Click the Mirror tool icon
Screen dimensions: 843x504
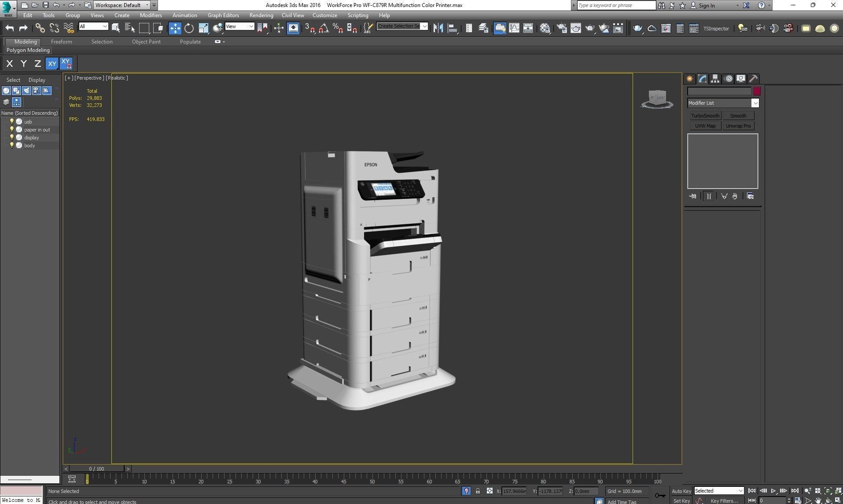click(438, 28)
